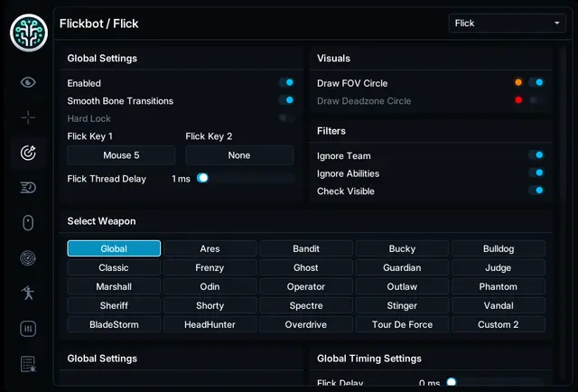Turn off the Draw FOV Circle toggle
This screenshot has height=392, width=578.
536,82
